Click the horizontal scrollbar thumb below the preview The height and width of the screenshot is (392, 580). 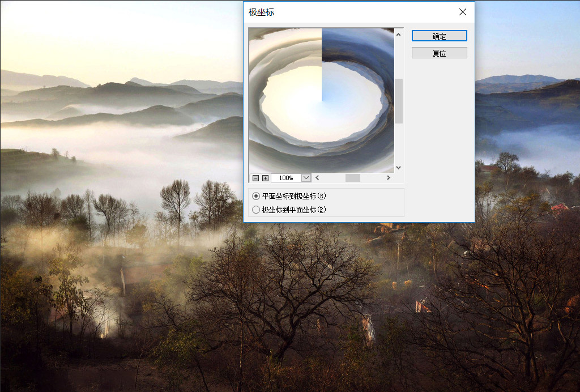(x=352, y=177)
